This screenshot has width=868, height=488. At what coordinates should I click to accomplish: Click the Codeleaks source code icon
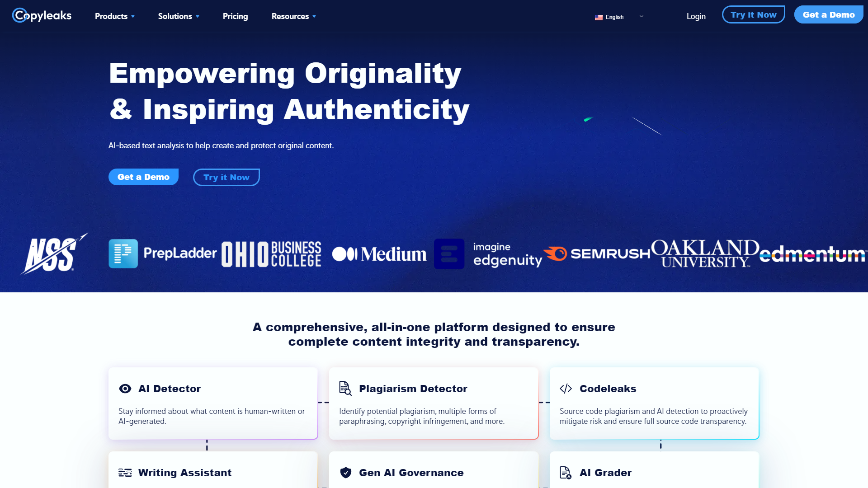point(566,388)
